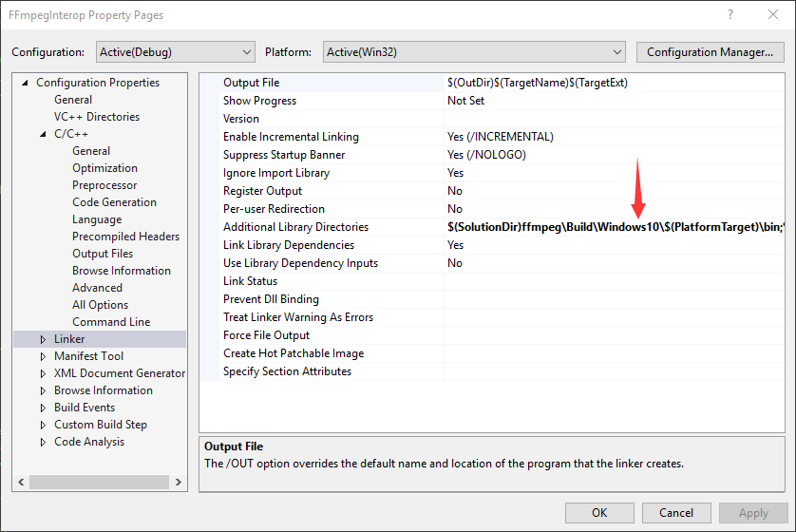The image size is (796, 532).
Task: Expand the Linker tree node
Action: pos(43,339)
